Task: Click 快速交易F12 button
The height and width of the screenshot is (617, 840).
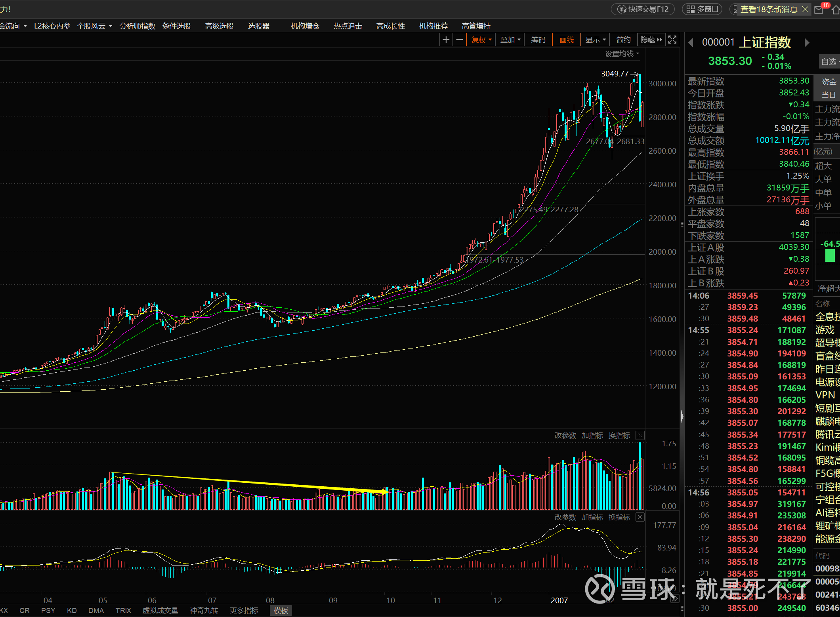Action: pyautogui.click(x=643, y=10)
